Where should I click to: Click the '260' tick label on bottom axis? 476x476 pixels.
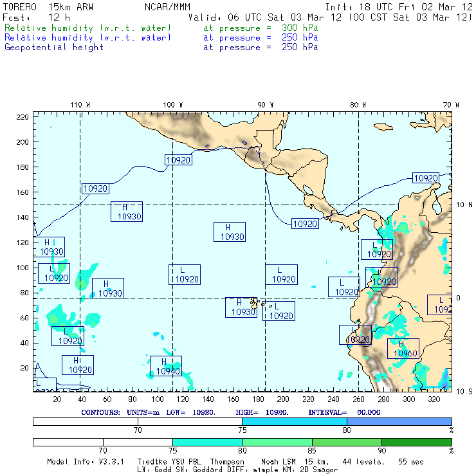[x=358, y=399]
